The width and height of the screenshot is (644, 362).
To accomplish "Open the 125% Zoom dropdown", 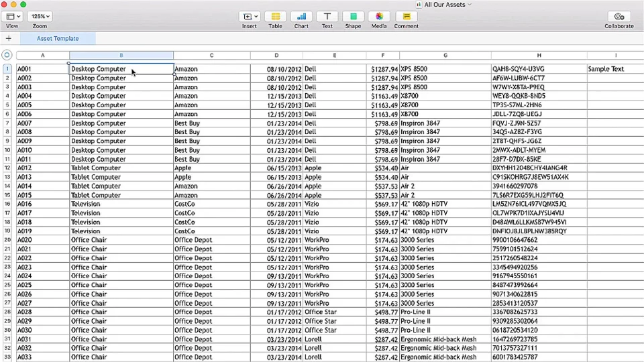I will coord(40,16).
